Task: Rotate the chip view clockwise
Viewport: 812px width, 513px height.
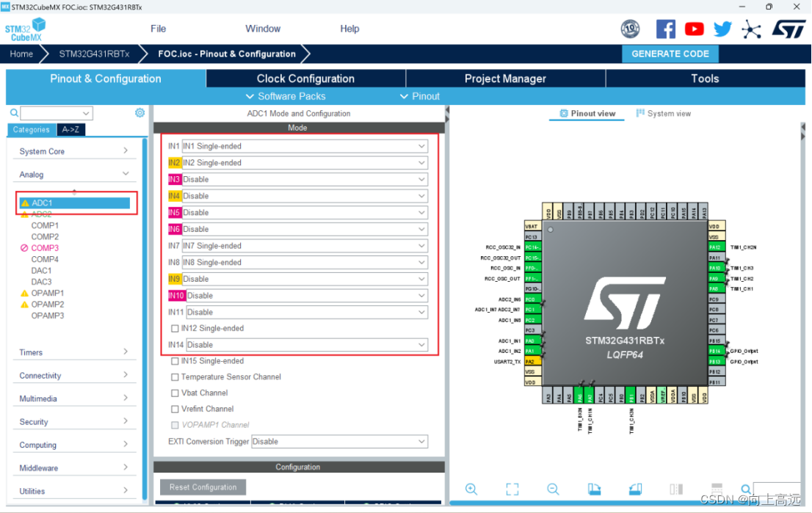Action: tap(595, 489)
